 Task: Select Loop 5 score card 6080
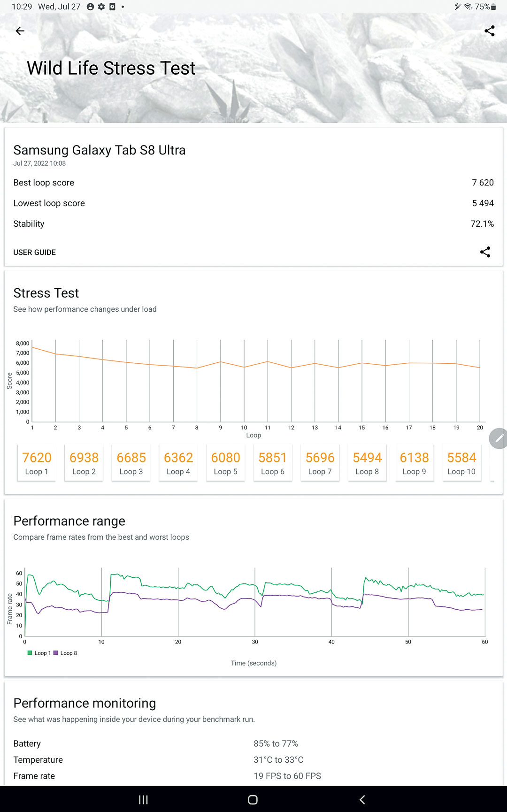tap(225, 463)
